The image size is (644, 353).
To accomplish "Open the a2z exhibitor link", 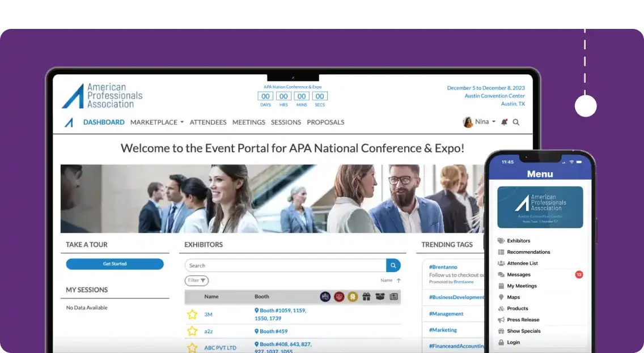I will 209,331.
